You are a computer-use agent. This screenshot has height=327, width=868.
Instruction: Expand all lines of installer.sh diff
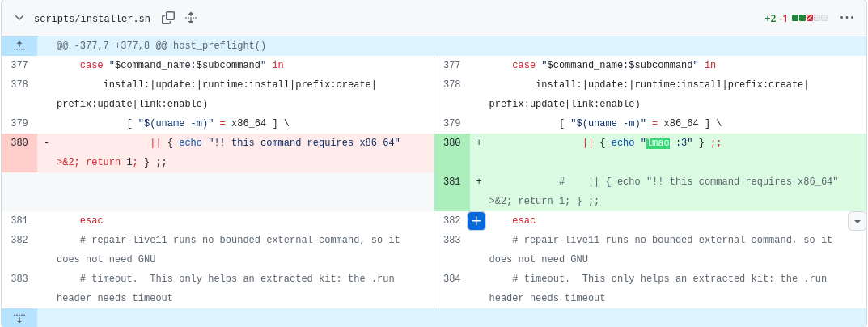point(191,19)
